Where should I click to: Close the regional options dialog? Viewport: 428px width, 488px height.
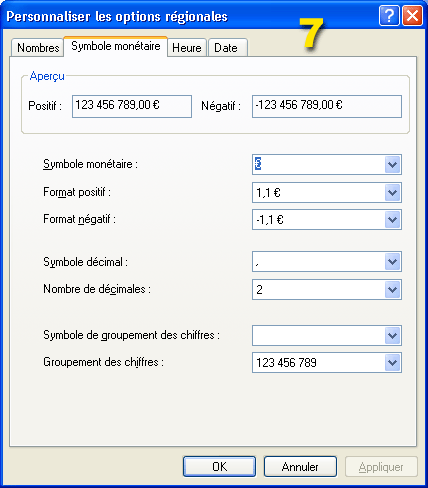412,16
